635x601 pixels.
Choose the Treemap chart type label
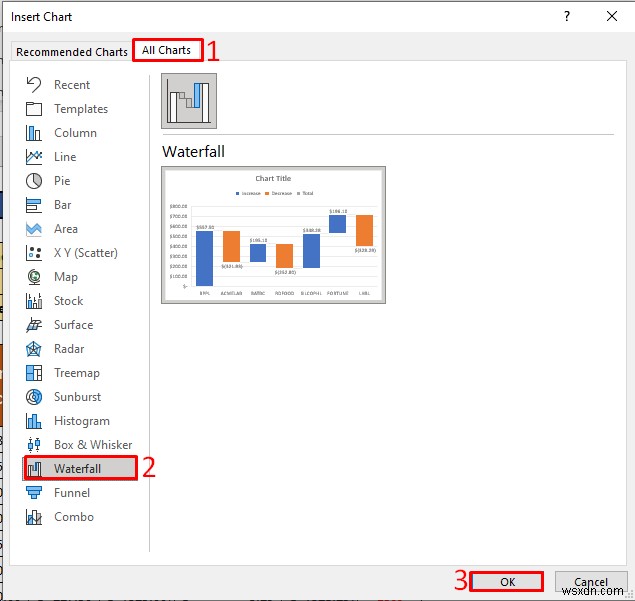[x=77, y=373]
